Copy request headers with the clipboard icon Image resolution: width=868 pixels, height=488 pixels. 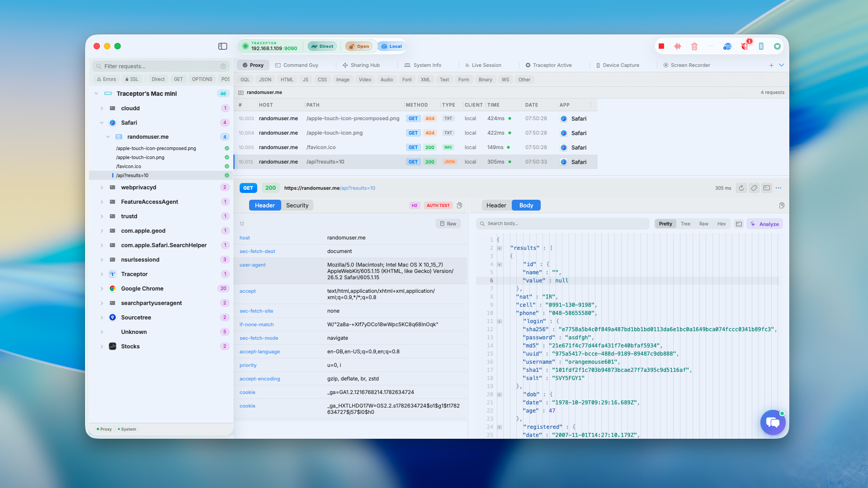click(x=460, y=205)
